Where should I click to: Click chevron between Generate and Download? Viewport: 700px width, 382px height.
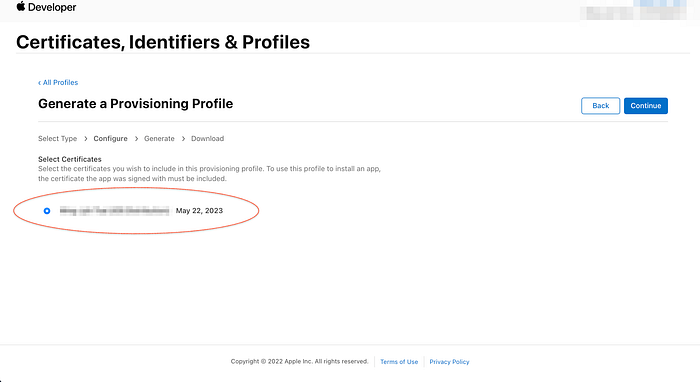pyautogui.click(x=183, y=139)
